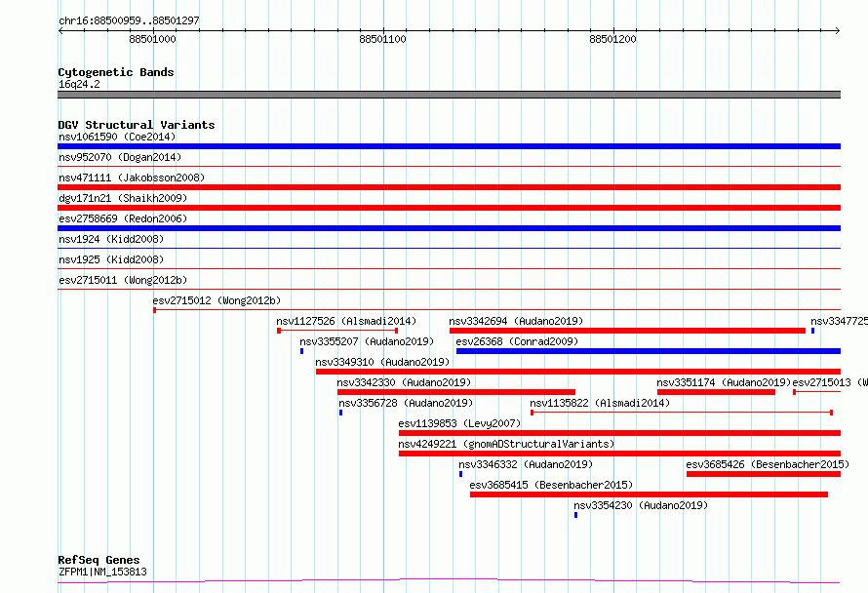Click the small blue marker for nsv3346332
This screenshot has height=593, width=868.
pos(460,474)
